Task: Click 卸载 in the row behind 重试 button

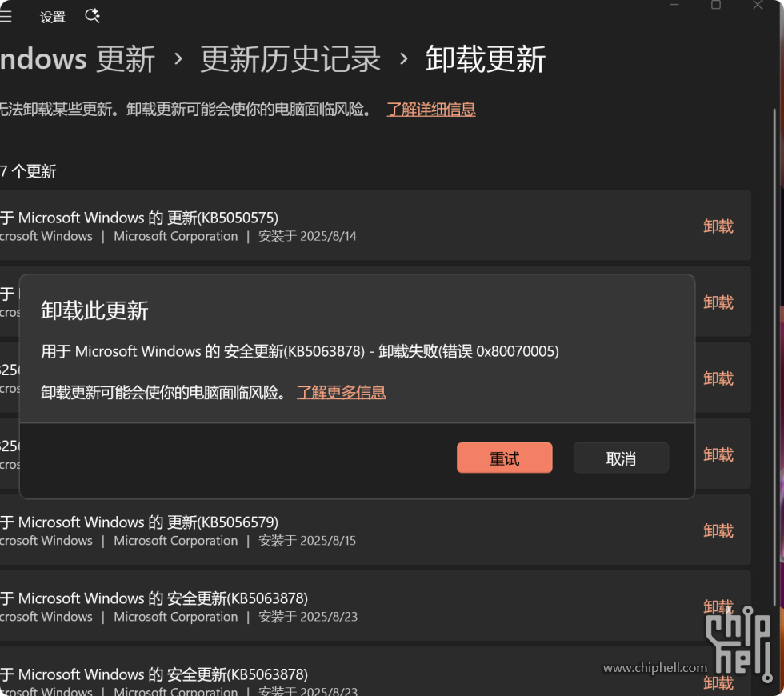Action: coord(718,454)
